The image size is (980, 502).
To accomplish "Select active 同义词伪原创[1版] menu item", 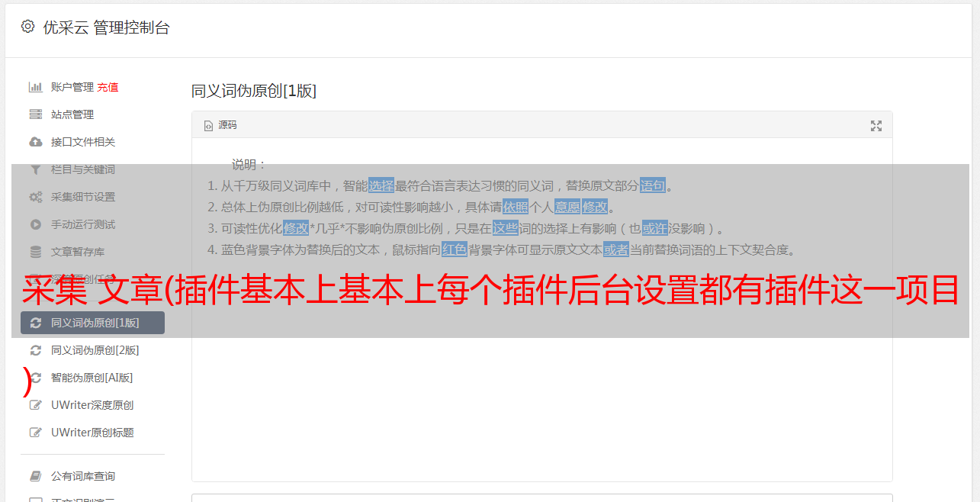I will pos(92,323).
